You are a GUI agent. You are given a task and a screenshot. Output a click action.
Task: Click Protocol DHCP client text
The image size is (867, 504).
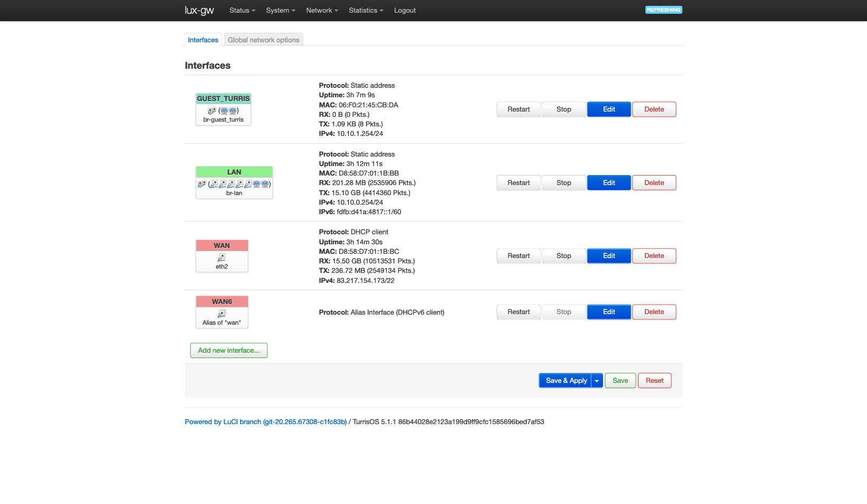353,232
